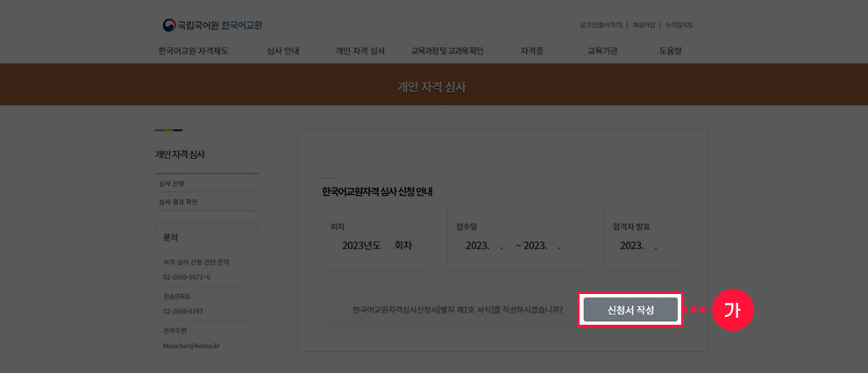Open the 교육과정 및 교과목 확인 menu

[447, 51]
